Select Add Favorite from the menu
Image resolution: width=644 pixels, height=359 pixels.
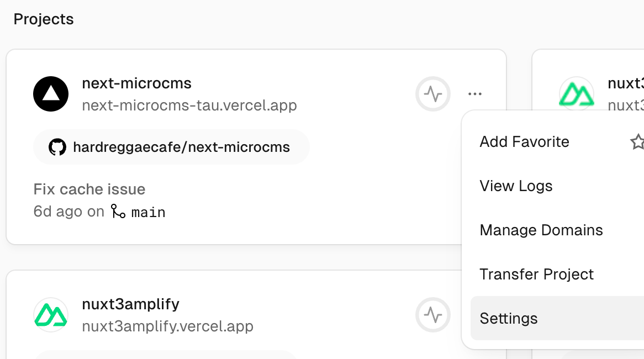(x=524, y=142)
